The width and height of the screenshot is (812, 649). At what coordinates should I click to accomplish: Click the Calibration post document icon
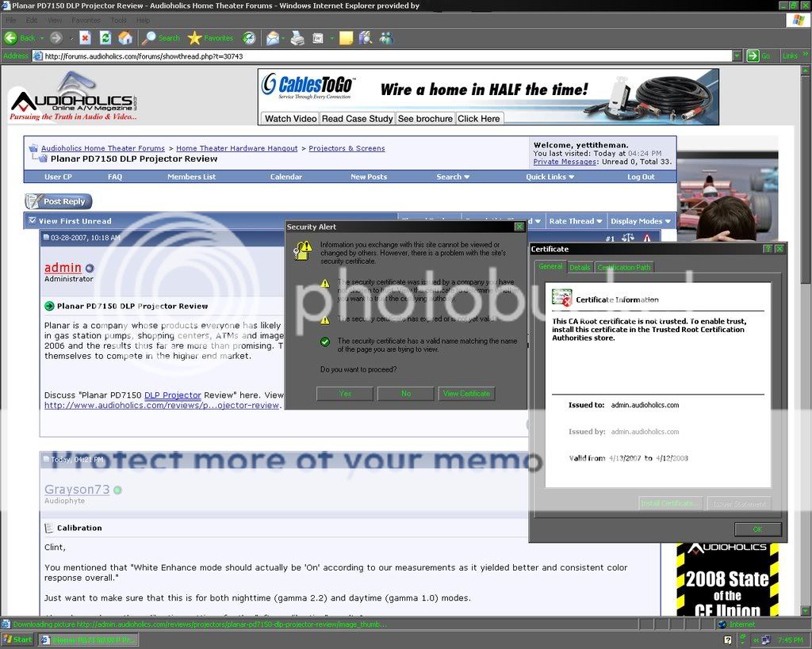coord(49,528)
